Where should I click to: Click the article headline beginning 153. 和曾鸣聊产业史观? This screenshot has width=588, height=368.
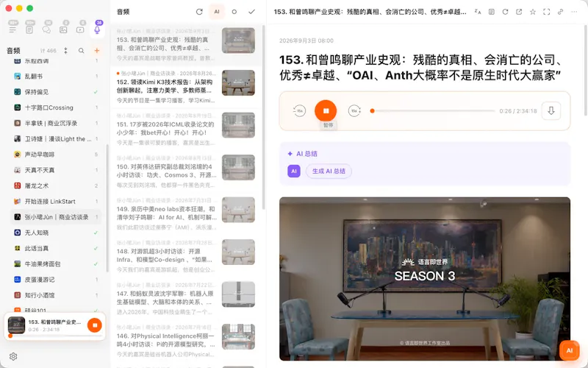[420, 68]
